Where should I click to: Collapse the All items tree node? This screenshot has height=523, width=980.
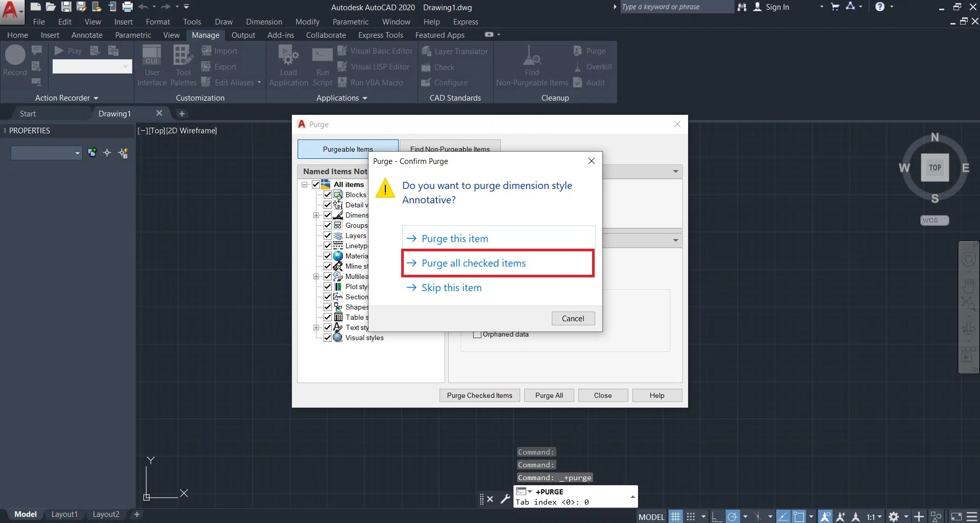[305, 184]
